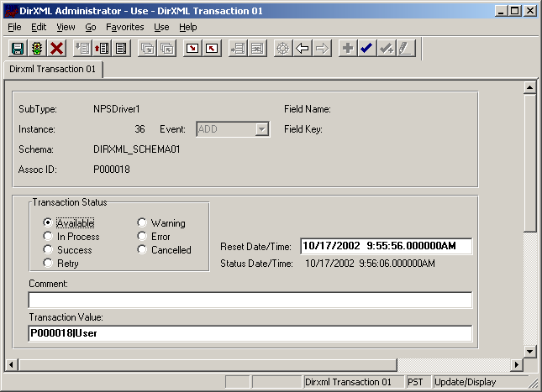Select the Success status radio button
Image resolution: width=542 pixels, height=392 pixels.
[x=48, y=249]
